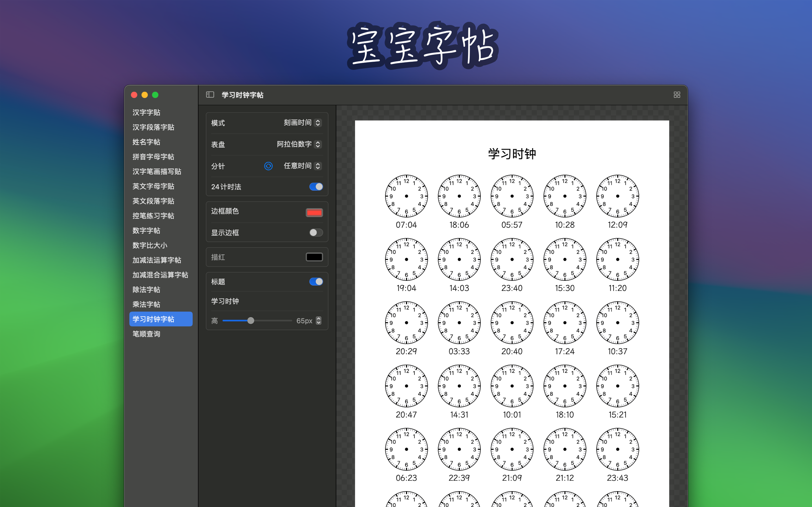Screen dimensions: 812x507
Task: Click the fullscreen grid icon
Action: [677, 95]
